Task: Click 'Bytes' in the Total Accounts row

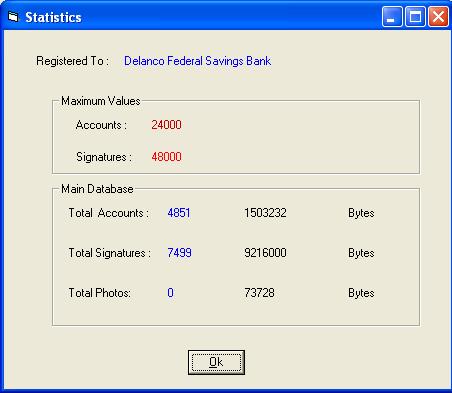Action: point(361,213)
